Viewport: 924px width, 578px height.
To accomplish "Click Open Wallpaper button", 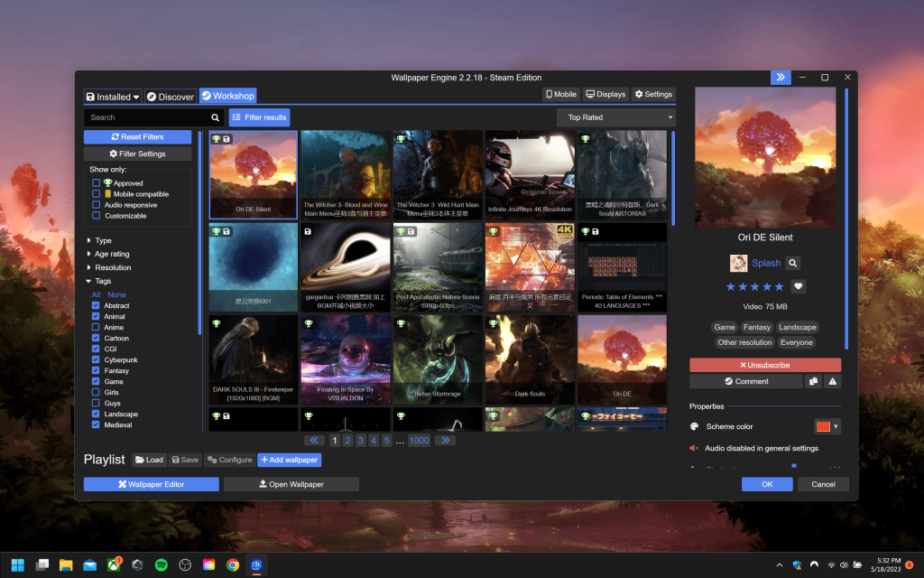I will (291, 484).
